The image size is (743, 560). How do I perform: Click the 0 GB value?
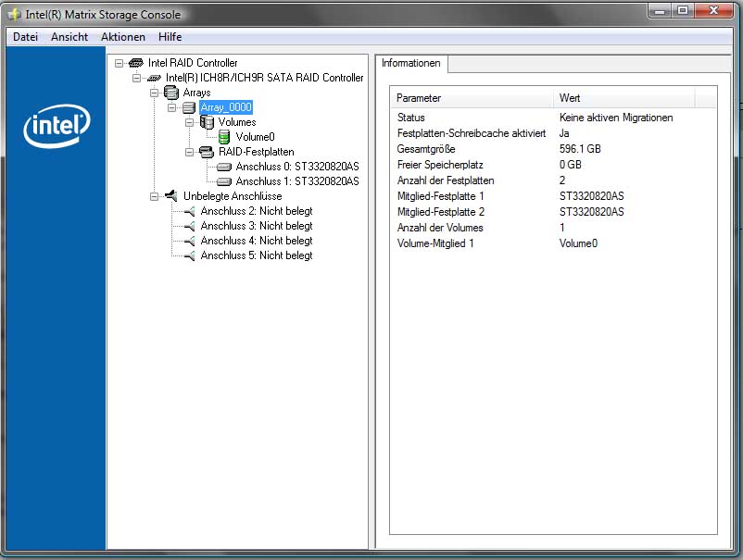coord(570,165)
